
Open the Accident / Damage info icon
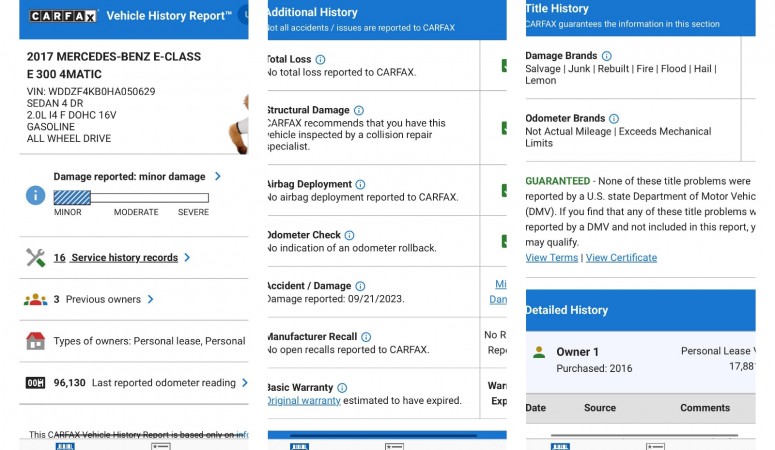pyautogui.click(x=360, y=286)
